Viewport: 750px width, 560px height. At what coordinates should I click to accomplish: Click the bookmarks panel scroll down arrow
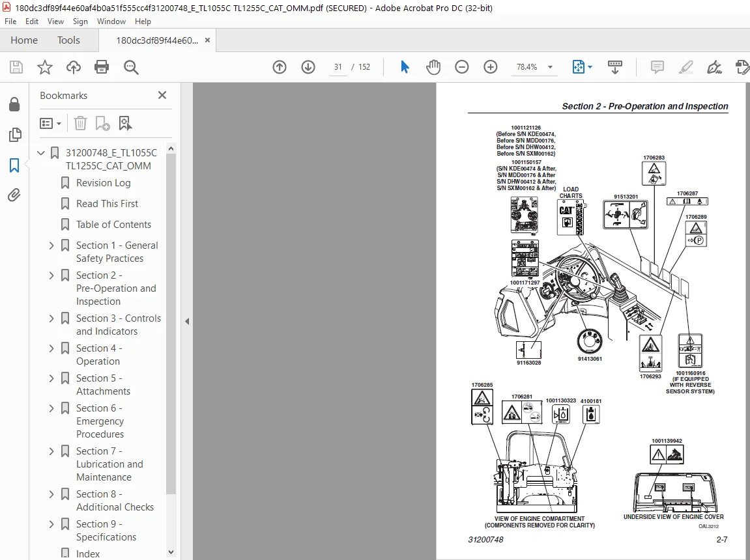(171, 552)
